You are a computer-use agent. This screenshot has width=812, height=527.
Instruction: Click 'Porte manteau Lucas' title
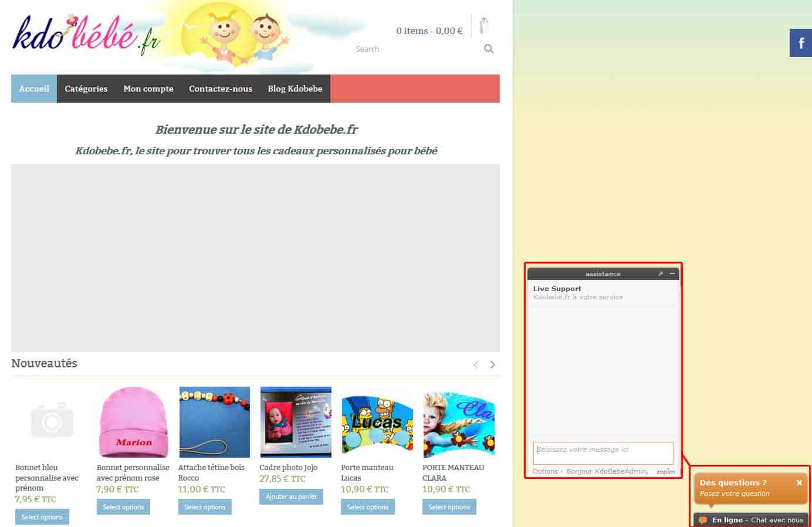367,472
